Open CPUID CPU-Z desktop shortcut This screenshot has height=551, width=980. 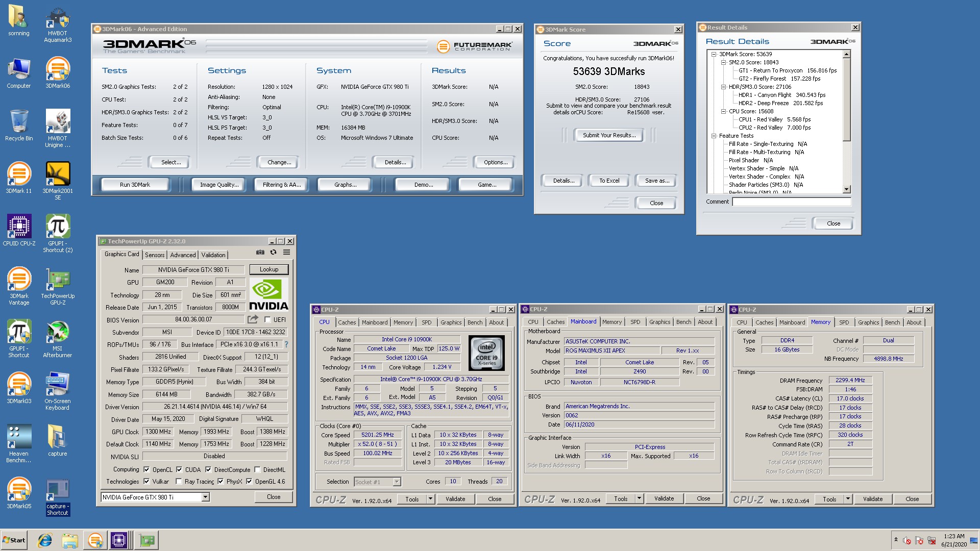pyautogui.click(x=19, y=231)
